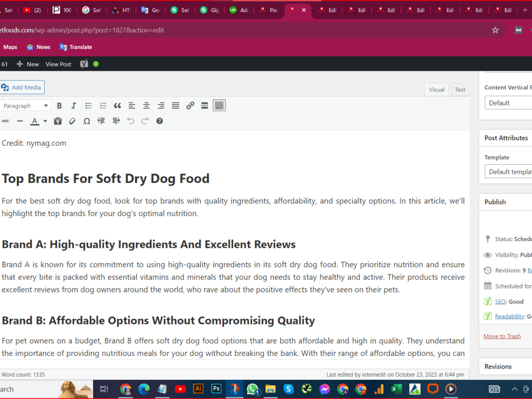Click the Revisions panel header
Image resolution: width=532 pixels, height=399 pixels.
click(505, 367)
